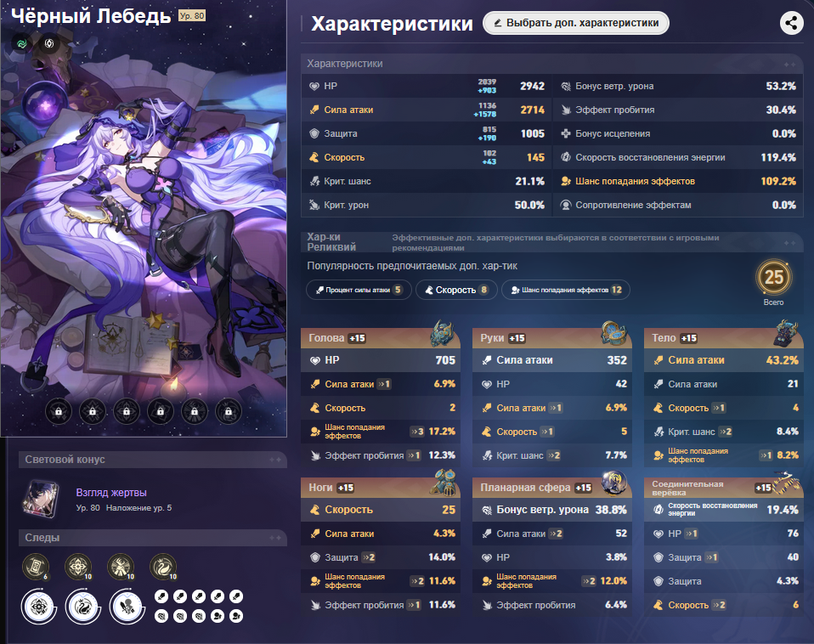
Task: Open the Планарная сфера +15 relic header
Action: point(551,488)
